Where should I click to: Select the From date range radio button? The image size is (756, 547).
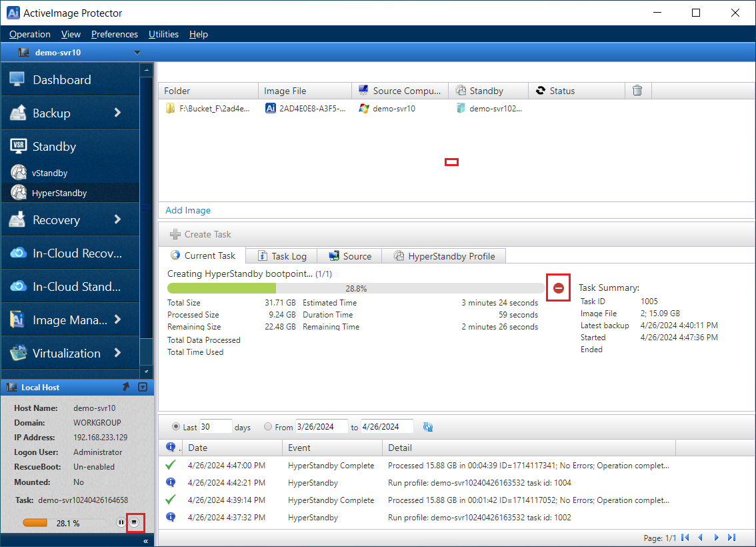pyautogui.click(x=268, y=426)
